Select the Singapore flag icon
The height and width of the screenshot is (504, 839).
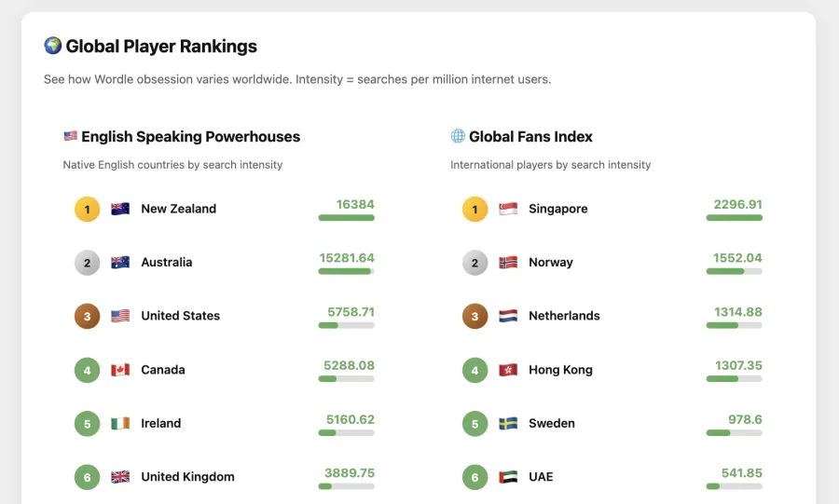click(x=508, y=209)
